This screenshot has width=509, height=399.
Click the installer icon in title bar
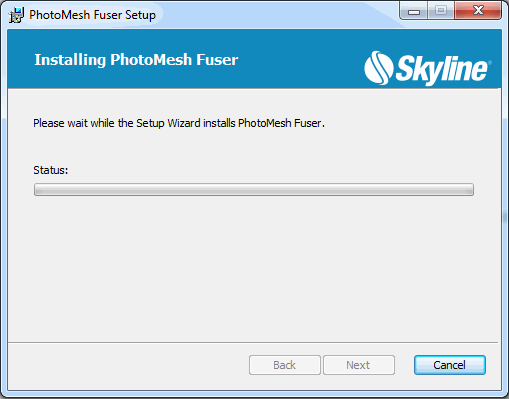(16, 15)
